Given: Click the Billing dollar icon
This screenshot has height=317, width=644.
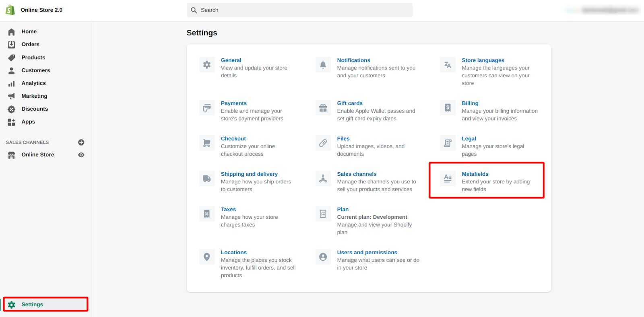Looking at the screenshot, I should point(448,108).
